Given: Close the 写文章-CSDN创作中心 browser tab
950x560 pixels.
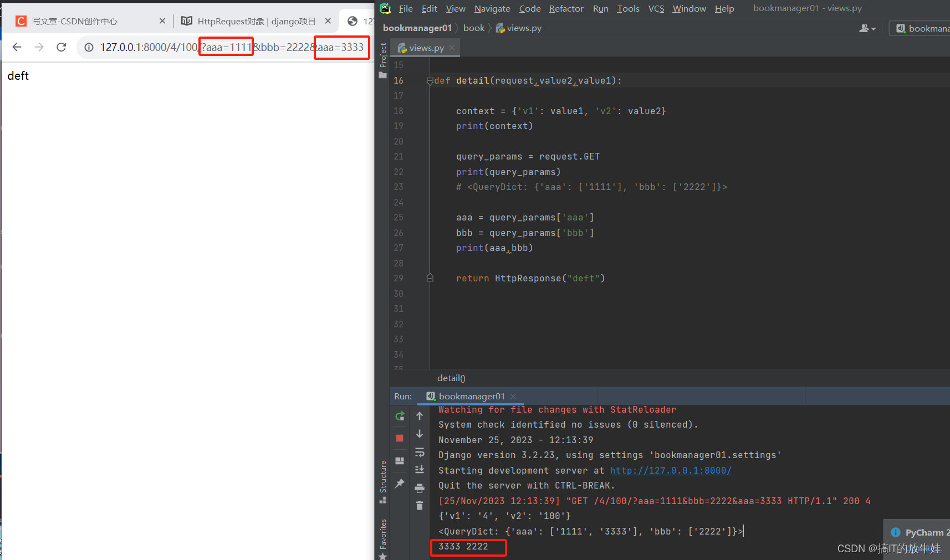Looking at the screenshot, I should [x=162, y=21].
